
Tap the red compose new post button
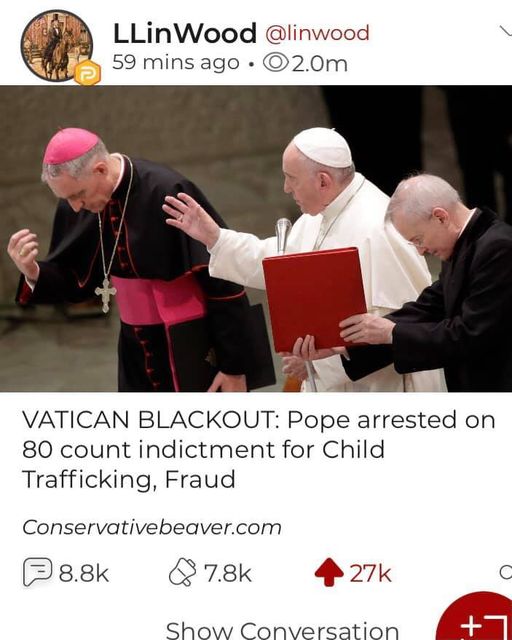point(475,616)
